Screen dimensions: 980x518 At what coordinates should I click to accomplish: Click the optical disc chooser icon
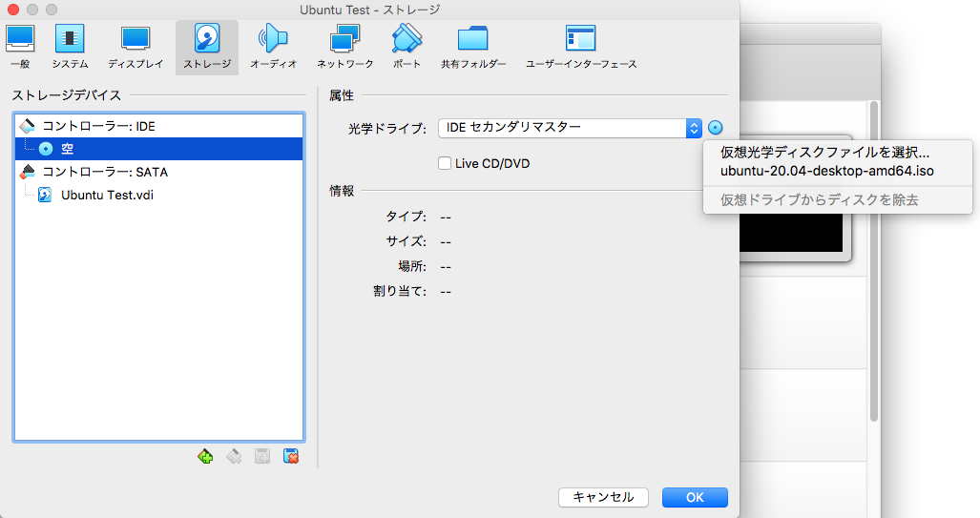(716, 128)
